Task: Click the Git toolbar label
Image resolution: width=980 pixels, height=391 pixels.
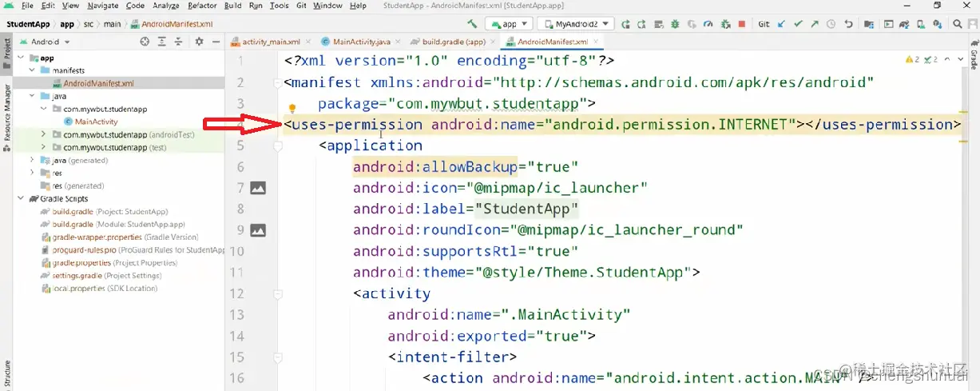Action: (x=764, y=24)
